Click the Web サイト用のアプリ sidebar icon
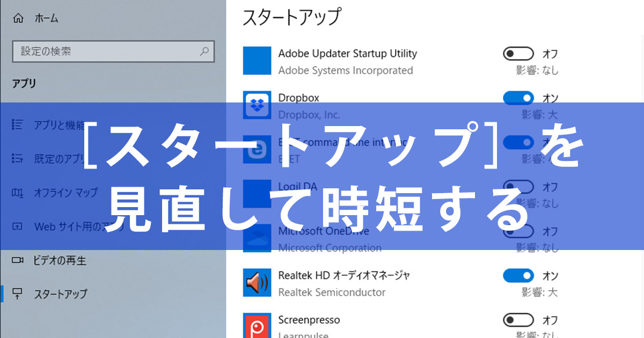The height and width of the screenshot is (338, 644). tap(18, 226)
